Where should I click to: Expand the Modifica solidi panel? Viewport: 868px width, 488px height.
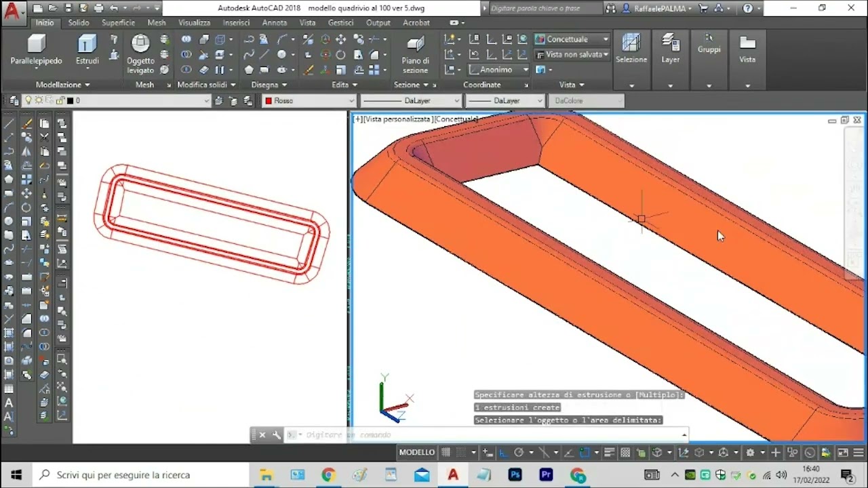[206, 85]
